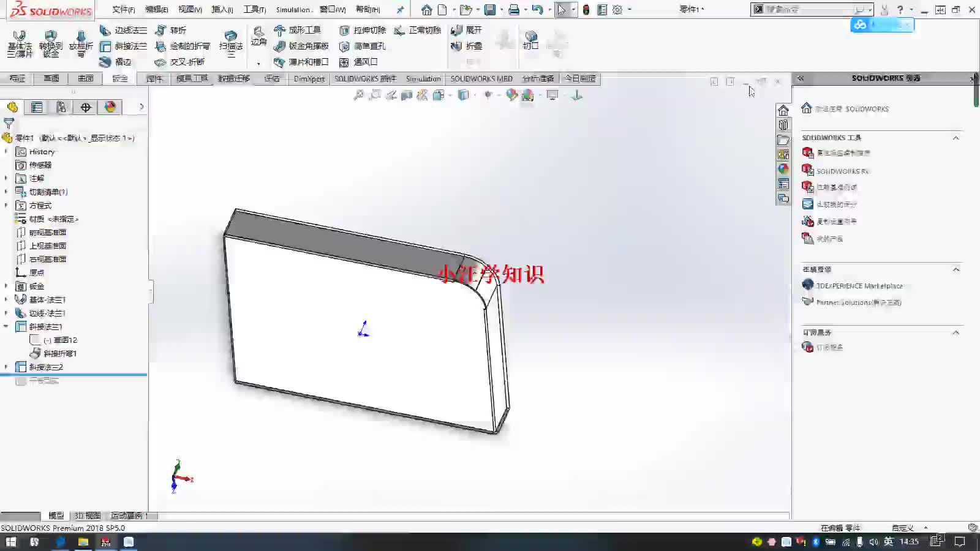Switch to the 钣金 ribbon tab
The image size is (980, 551).
click(x=121, y=78)
